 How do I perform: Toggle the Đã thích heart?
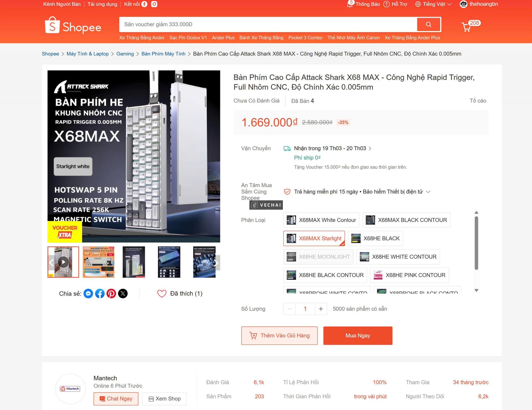pyautogui.click(x=162, y=293)
